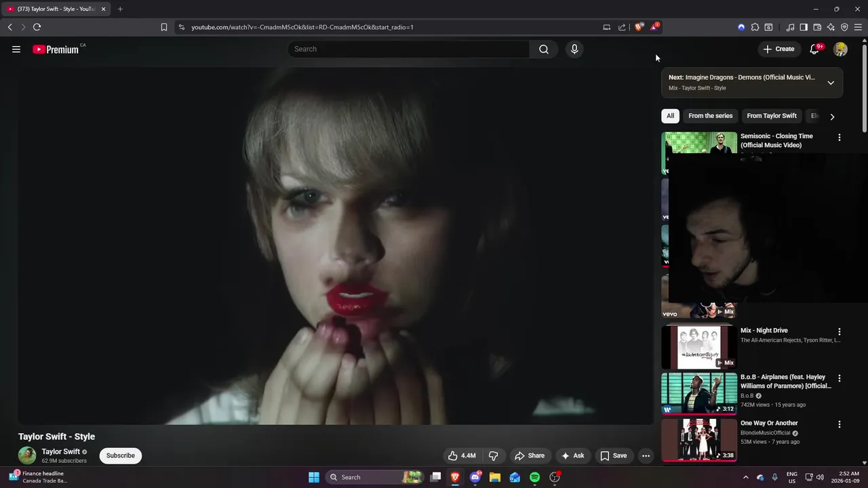Open the YouTube guide hamburger menu
The width and height of the screenshot is (868, 488).
pos(16,49)
